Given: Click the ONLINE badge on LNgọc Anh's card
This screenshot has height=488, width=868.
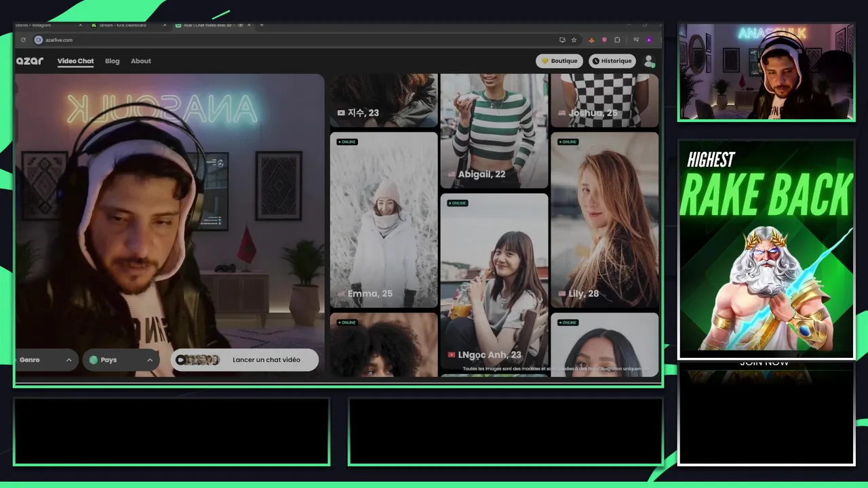Looking at the screenshot, I should [458, 203].
